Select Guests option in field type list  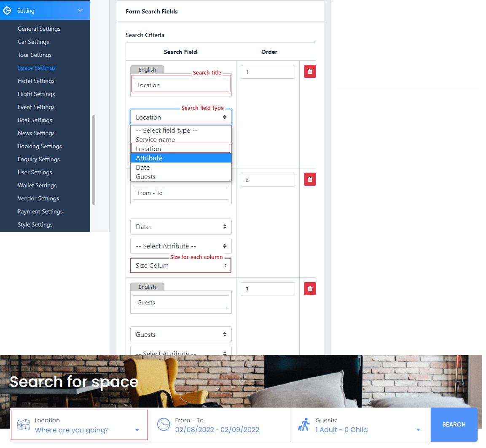tap(181, 177)
